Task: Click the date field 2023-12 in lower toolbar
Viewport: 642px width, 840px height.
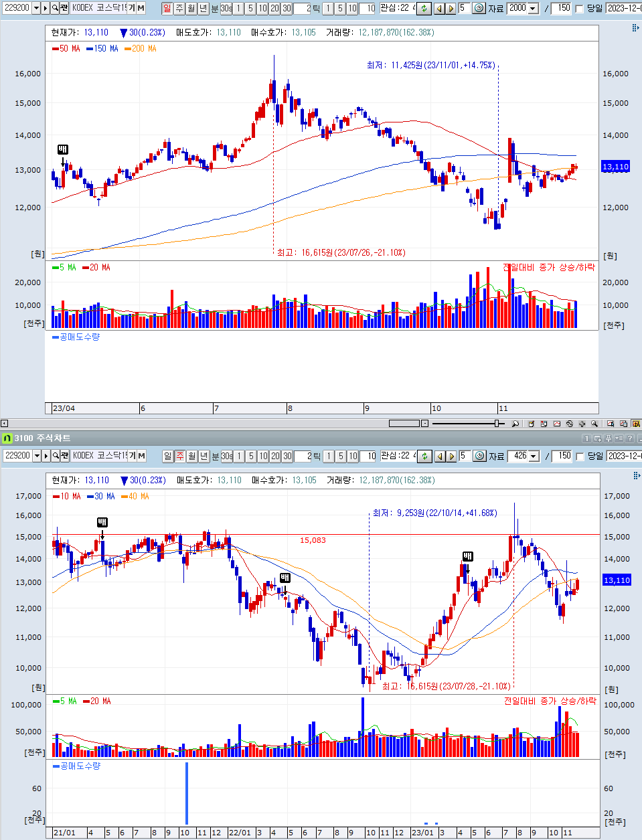Action: tap(624, 456)
